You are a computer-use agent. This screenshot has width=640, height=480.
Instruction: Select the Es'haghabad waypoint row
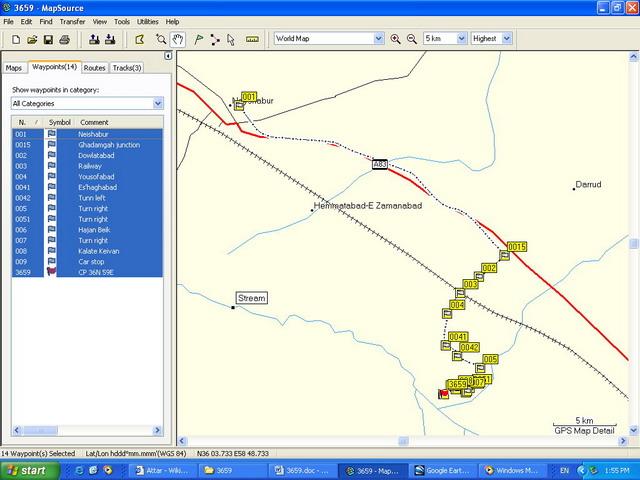[87, 187]
